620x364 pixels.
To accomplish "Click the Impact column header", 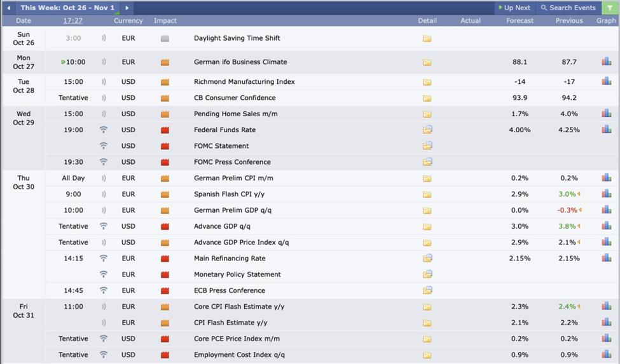I will 165,20.
